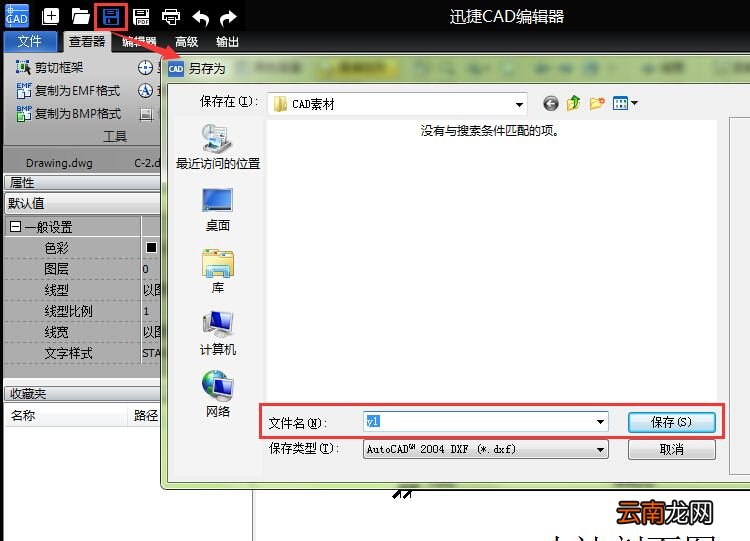Open the 保存在 CAD素材 folder dropdown
This screenshot has width=750, height=541.
point(397,104)
